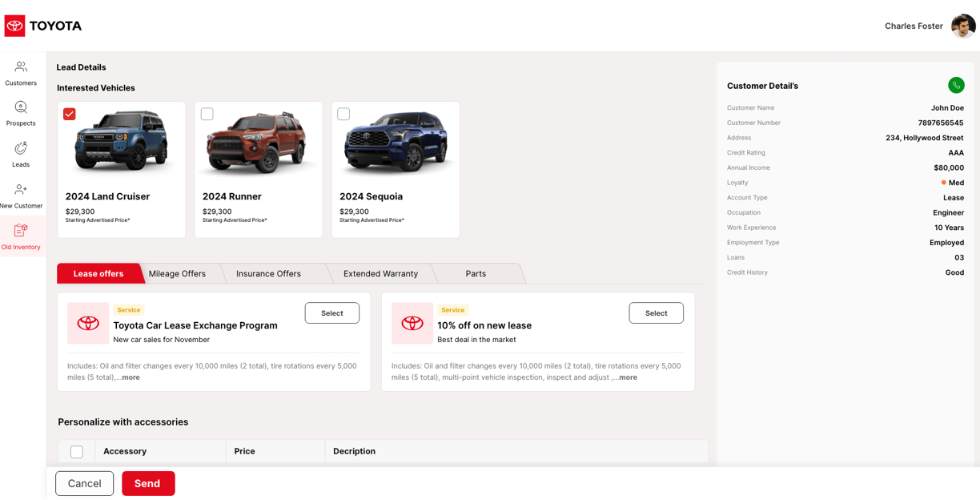Click the 2024 Runner title
The width and height of the screenshot is (980, 500).
click(232, 196)
